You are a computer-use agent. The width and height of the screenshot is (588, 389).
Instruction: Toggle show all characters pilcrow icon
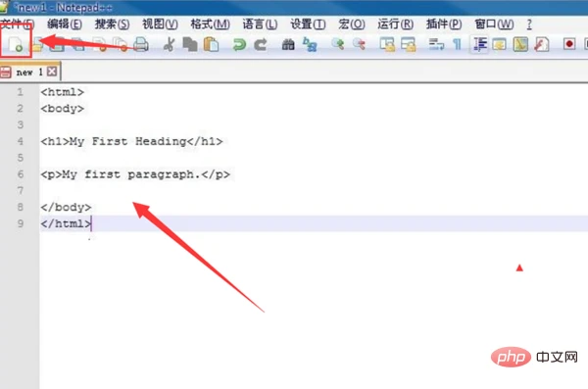457,45
